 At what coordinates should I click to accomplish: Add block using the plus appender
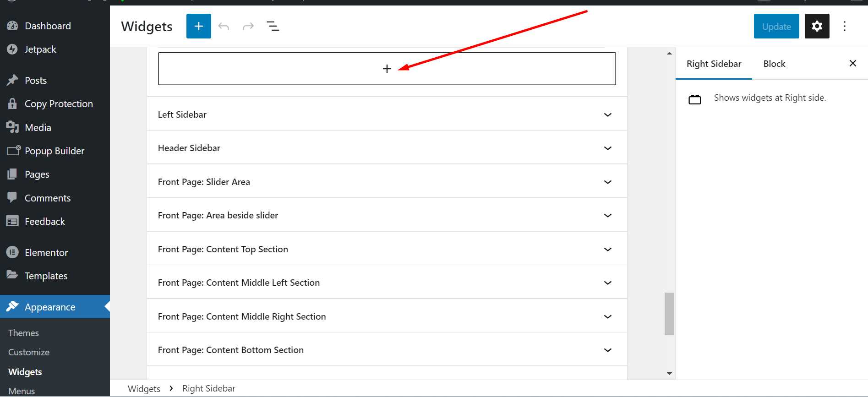pos(387,69)
